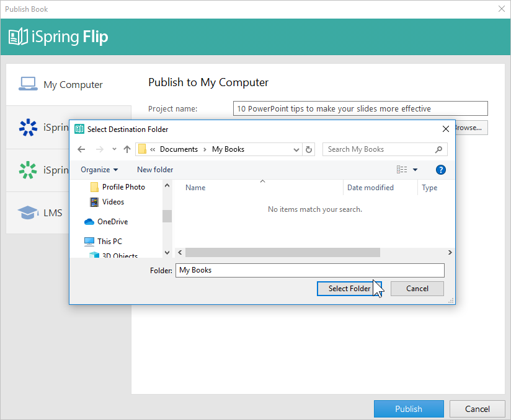
Task: Click the iSpring Flip book logo
Action: (x=18, y=37)
